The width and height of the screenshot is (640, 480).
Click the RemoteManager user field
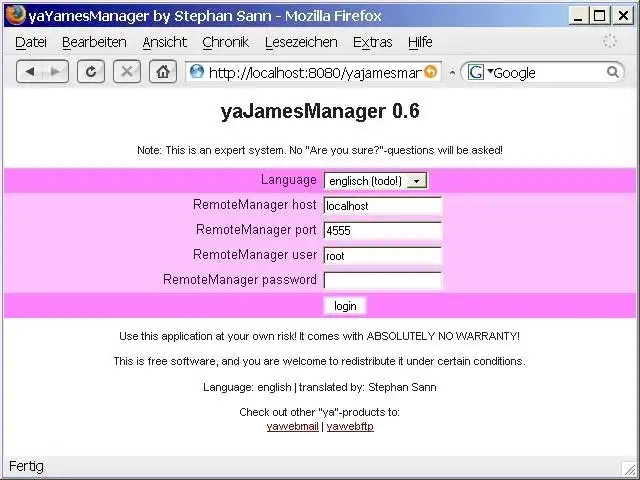382,256
